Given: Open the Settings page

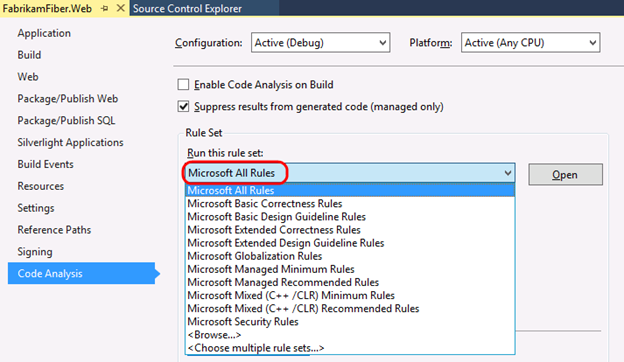Looking at the screenshot, I should coord(36,208).
